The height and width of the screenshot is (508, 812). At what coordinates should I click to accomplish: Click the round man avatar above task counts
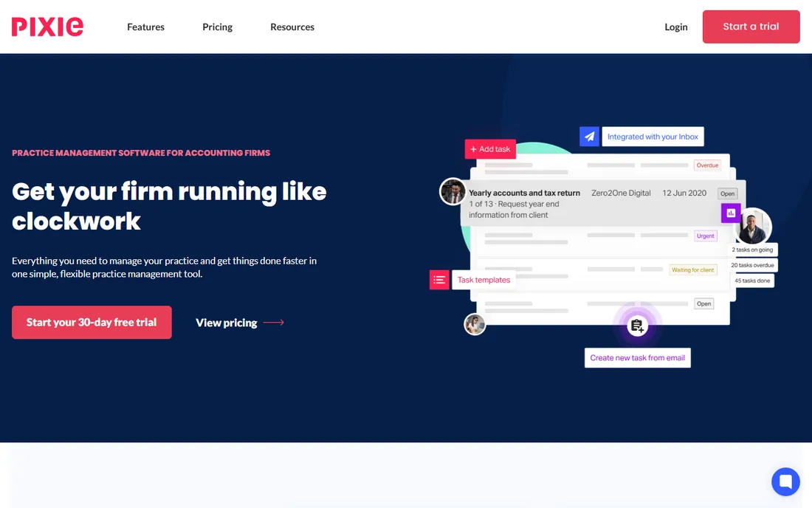pyautogui.click(x=752, y=226)
